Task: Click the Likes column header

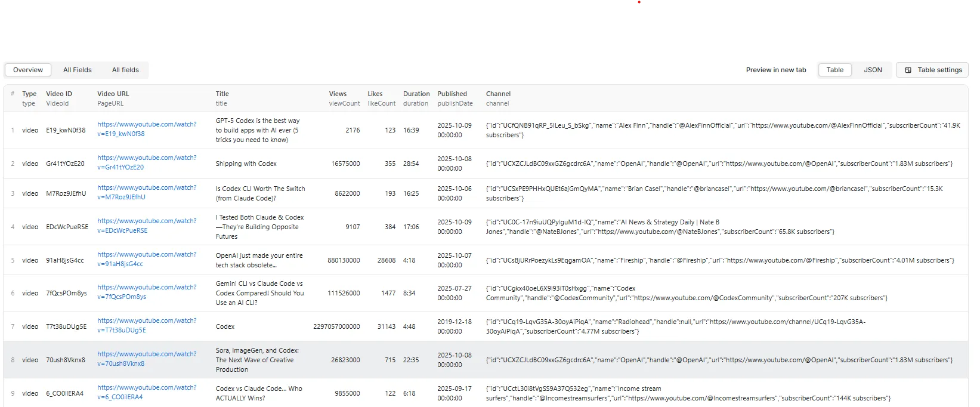Action: [x=375, y=94]
